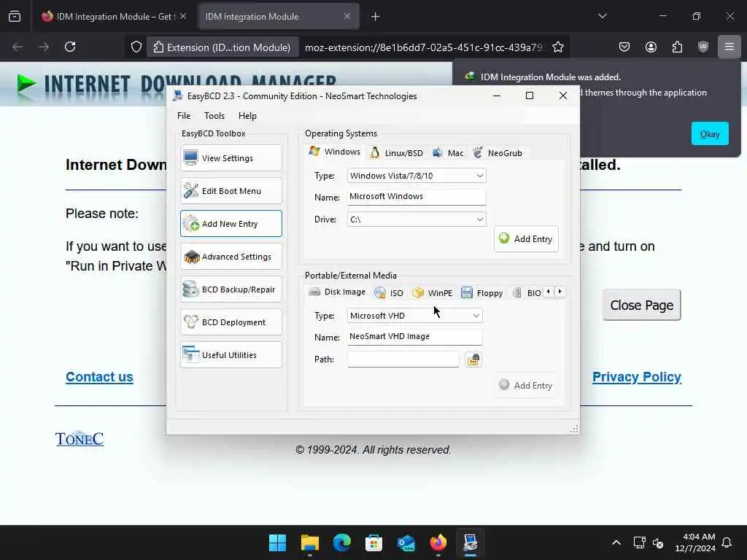Open Save to Pocket icon
Viewport: 747px width, 560px height.
coord(624,47)
